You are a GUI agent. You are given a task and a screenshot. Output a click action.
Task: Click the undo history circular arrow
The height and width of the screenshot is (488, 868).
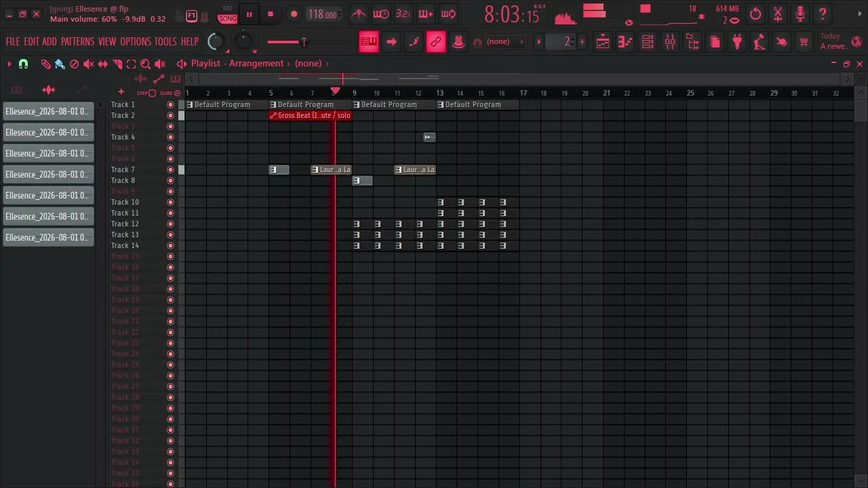pyautogui.click(x=755, y=14)
